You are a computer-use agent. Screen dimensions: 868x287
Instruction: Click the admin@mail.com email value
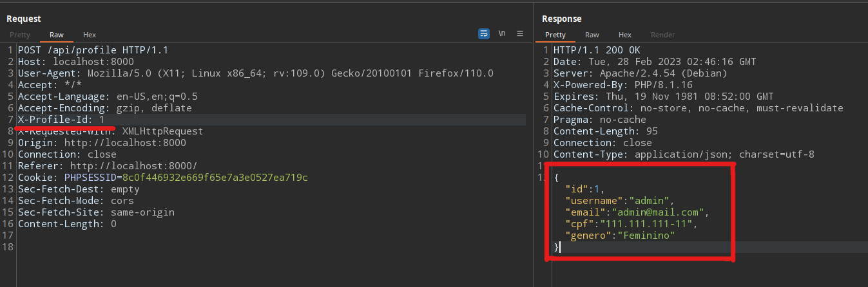click(659, 212)
